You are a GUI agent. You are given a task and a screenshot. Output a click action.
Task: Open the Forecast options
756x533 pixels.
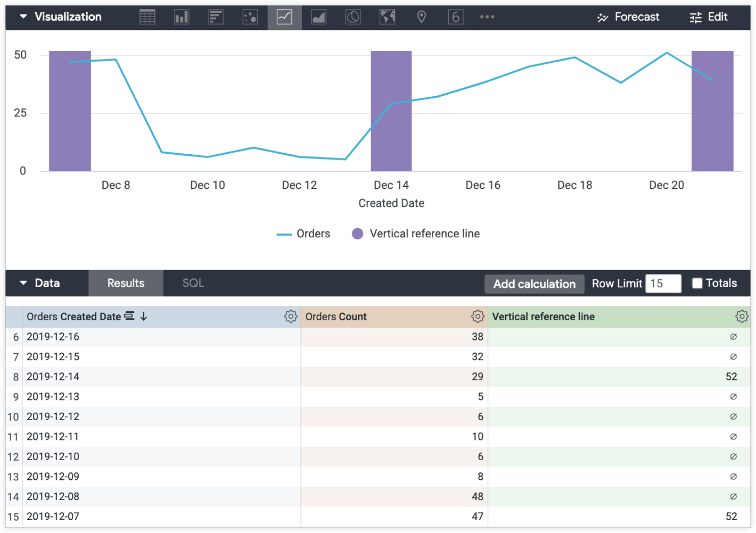[x=628, y=17]
